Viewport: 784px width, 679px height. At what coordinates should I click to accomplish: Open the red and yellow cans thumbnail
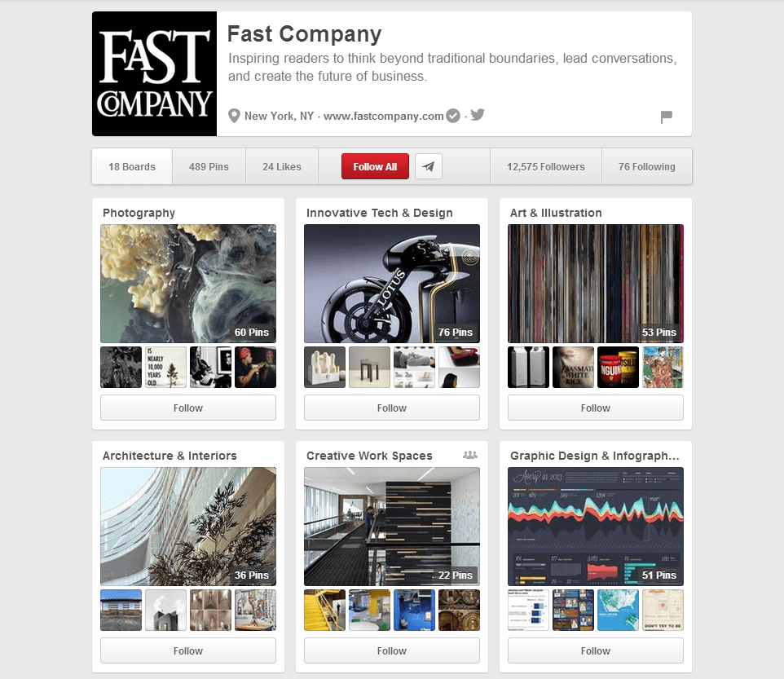click(x=618, y=368)
